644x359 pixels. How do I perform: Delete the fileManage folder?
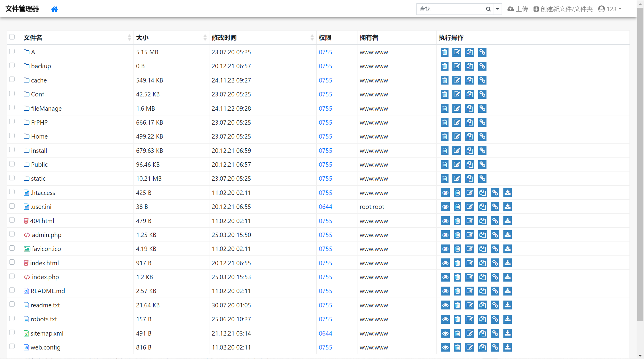click(445, 108)
